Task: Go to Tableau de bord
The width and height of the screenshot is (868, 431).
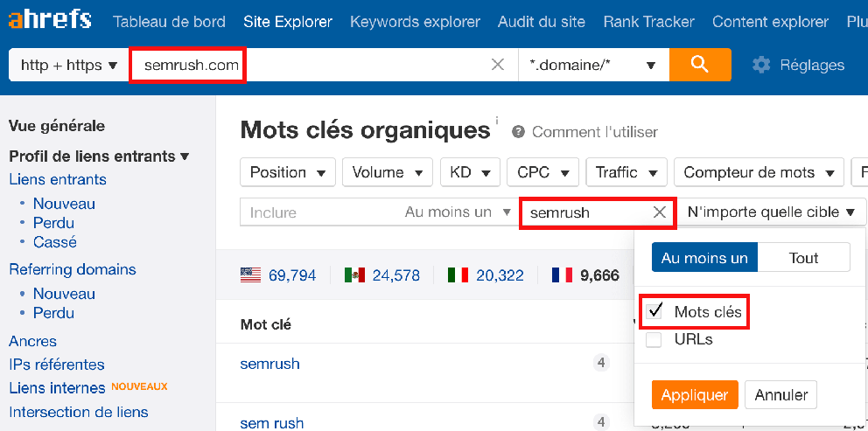Action: (170, 22)
